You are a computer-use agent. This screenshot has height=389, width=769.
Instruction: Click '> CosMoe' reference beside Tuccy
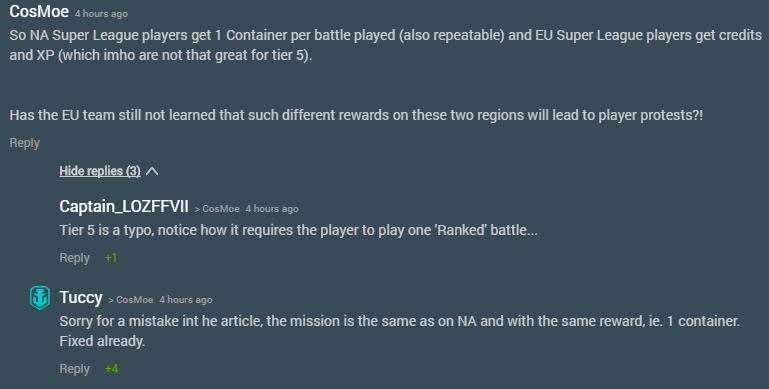point(131,299)
